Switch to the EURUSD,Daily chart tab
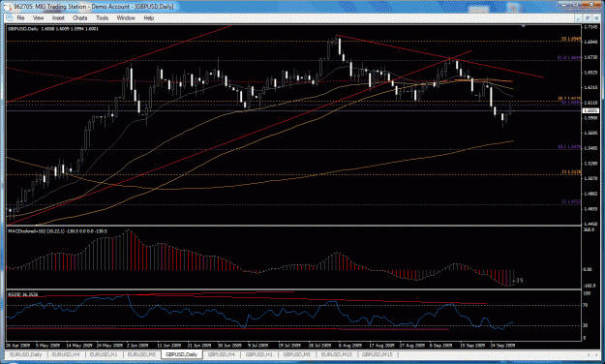605x364 pixels. (26, 354)
